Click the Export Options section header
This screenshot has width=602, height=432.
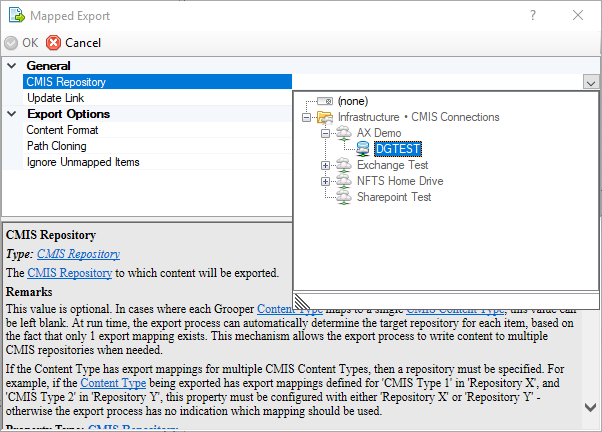point(68,114)
